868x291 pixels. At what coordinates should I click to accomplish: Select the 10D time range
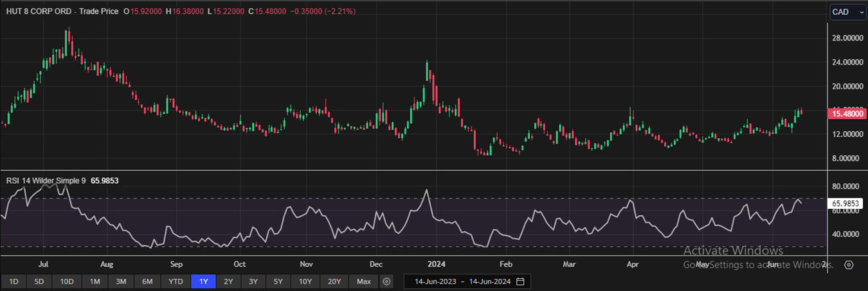(67, 281)
